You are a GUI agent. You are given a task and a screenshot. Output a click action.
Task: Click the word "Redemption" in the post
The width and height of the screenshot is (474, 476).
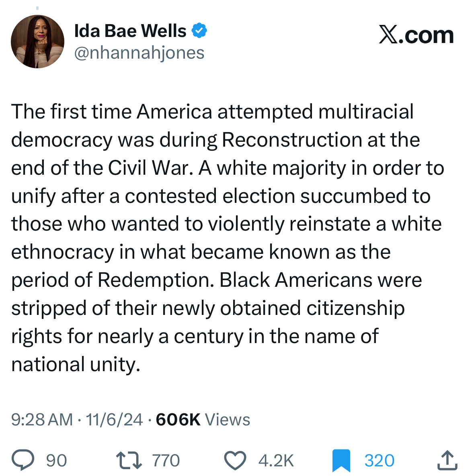click(x=156, y=280)
